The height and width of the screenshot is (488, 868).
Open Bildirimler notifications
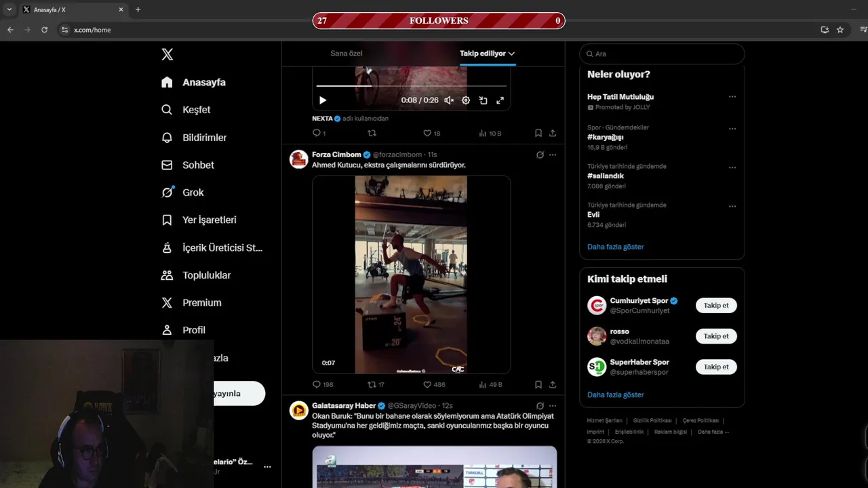(194, 138)
